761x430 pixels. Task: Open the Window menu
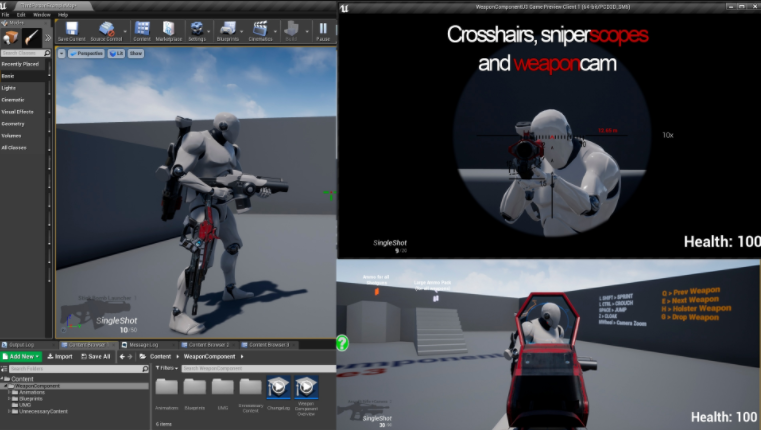(42, 15)
